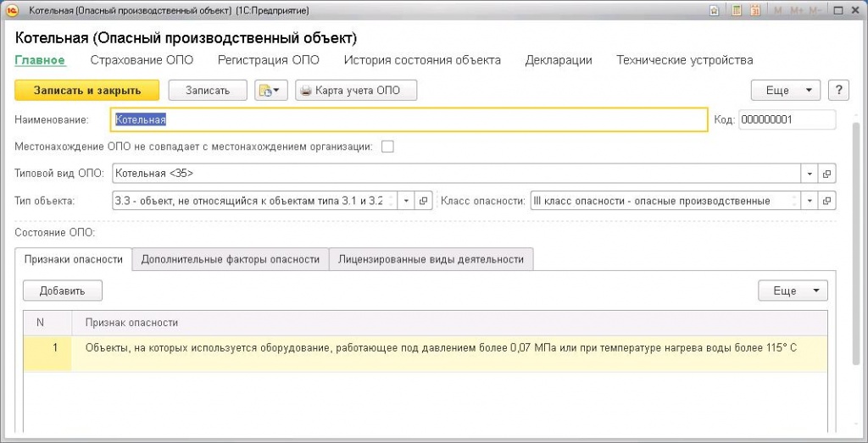
Task: Click Записать и закрыть button
Action: coord(87,91)
